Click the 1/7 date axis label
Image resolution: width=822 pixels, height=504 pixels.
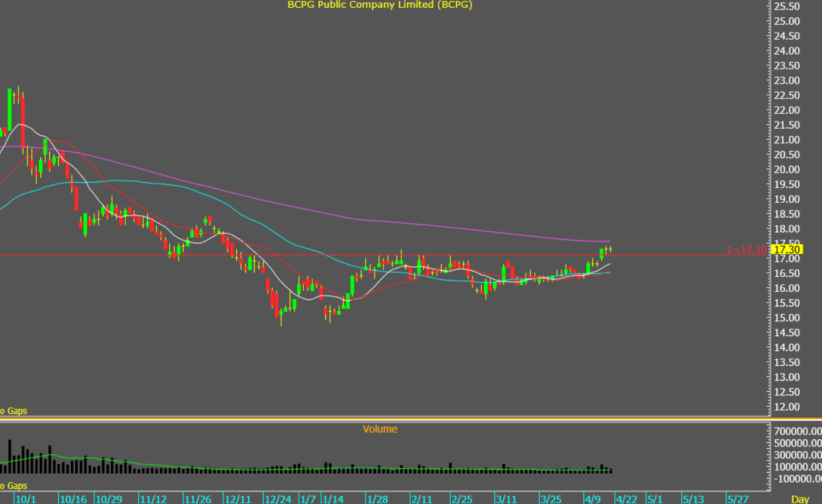coord(307,499)
